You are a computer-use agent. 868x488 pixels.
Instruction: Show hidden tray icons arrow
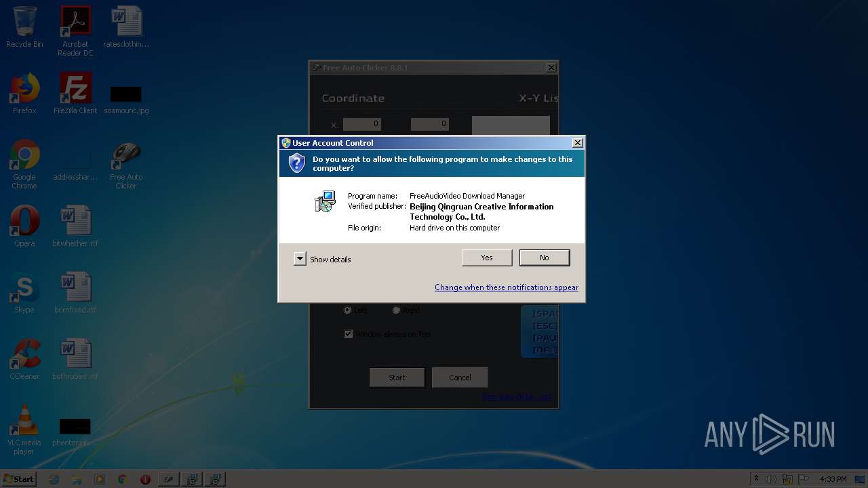click(x=756, y=479)
